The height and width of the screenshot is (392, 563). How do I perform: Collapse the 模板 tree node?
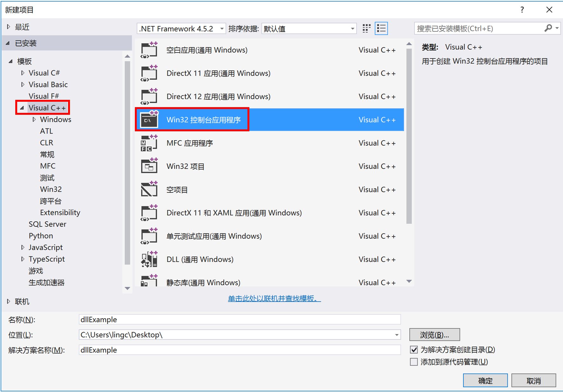10,61
